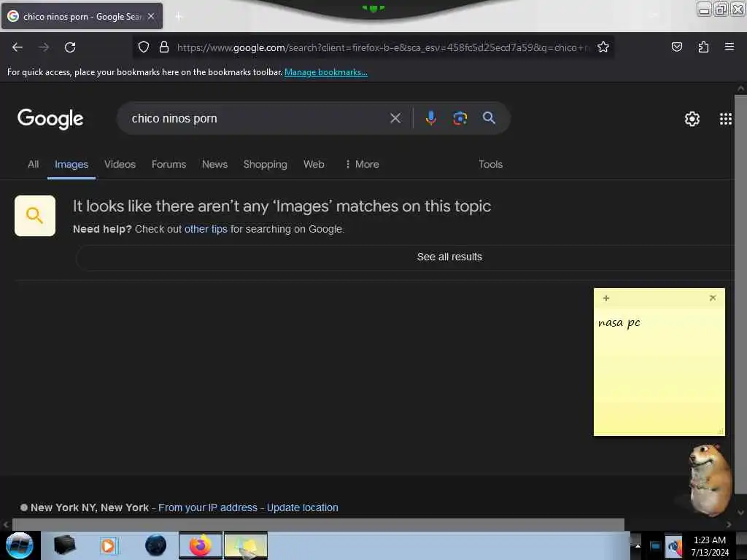The height and width of the screenshot is (560, 747).
Task: Open the Windows Start orb
Action: [x=19, y=545]
